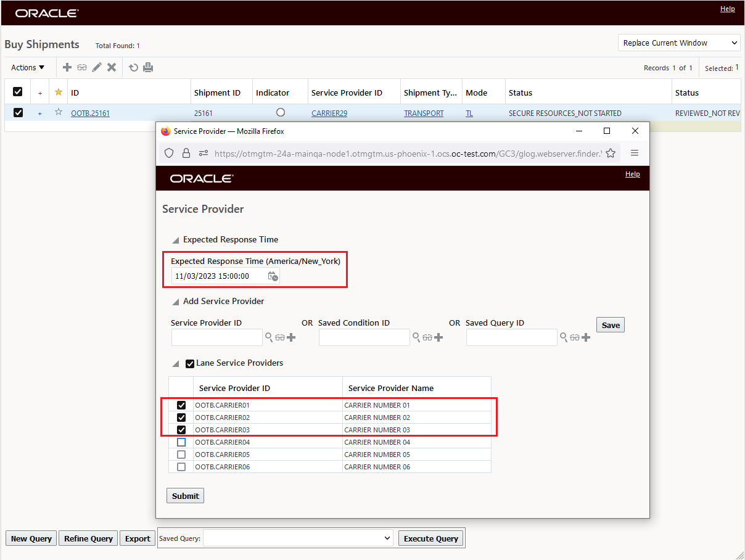Sort by Mode column header
This screenshot has width=745, height=560.
click(x=476, y=93)
